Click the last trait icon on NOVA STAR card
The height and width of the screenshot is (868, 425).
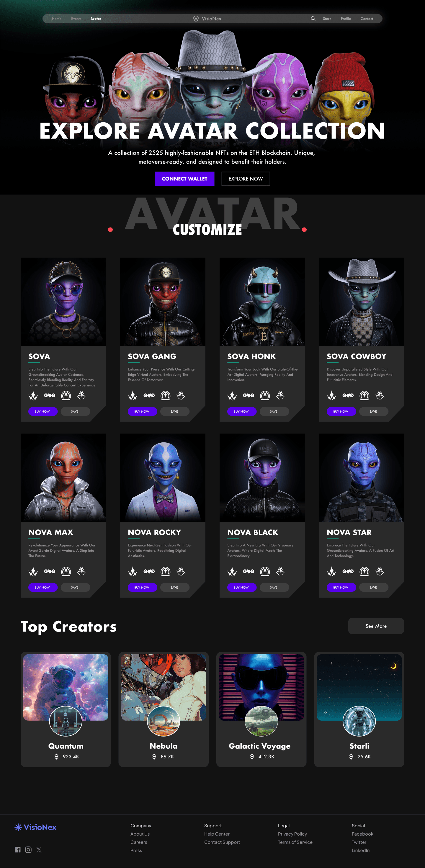(x=380, y=571)
